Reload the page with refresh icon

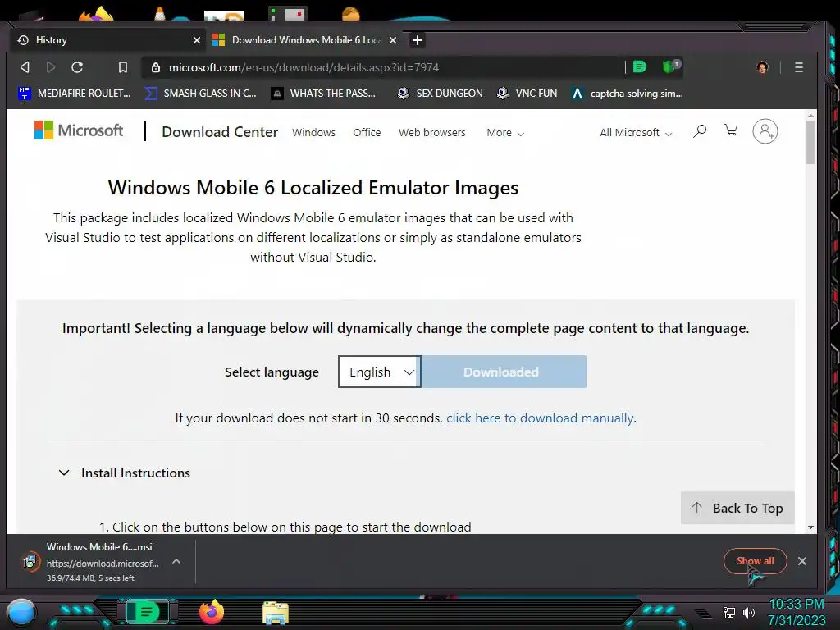(x=77, y=67)
